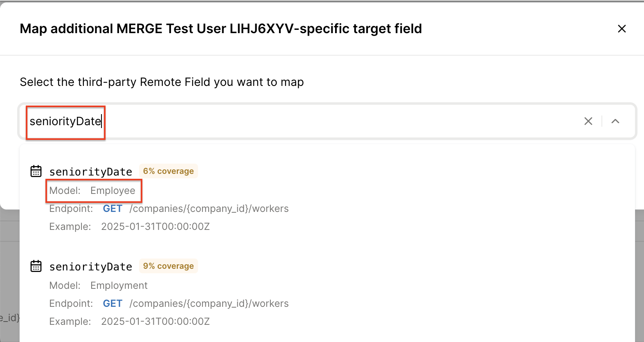
Task: Click GET label in the Employee option
Action: point(113,209)
